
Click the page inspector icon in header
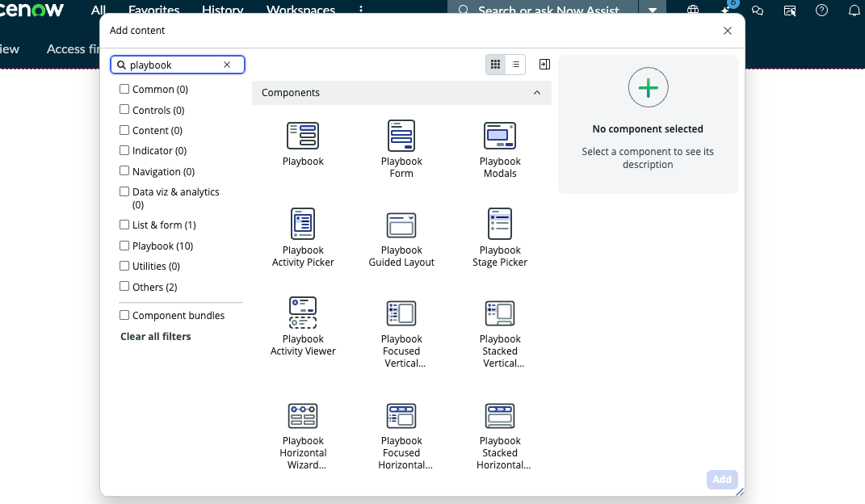pos(790,10)
